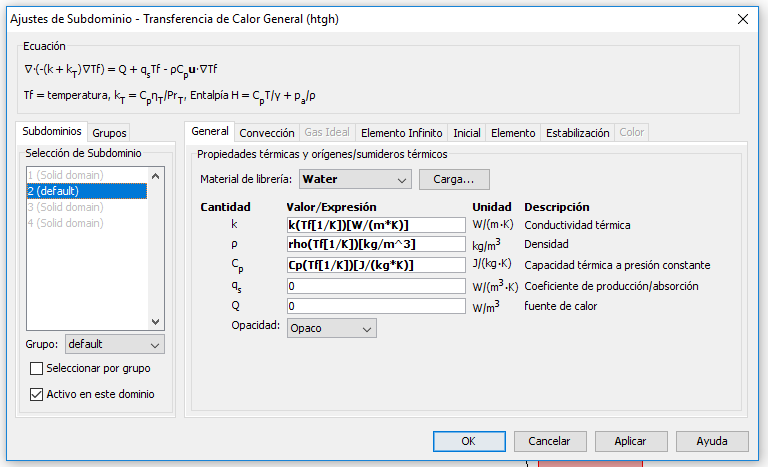Select the Estabilización tab
768x467 pixels.
pos(577,133)
